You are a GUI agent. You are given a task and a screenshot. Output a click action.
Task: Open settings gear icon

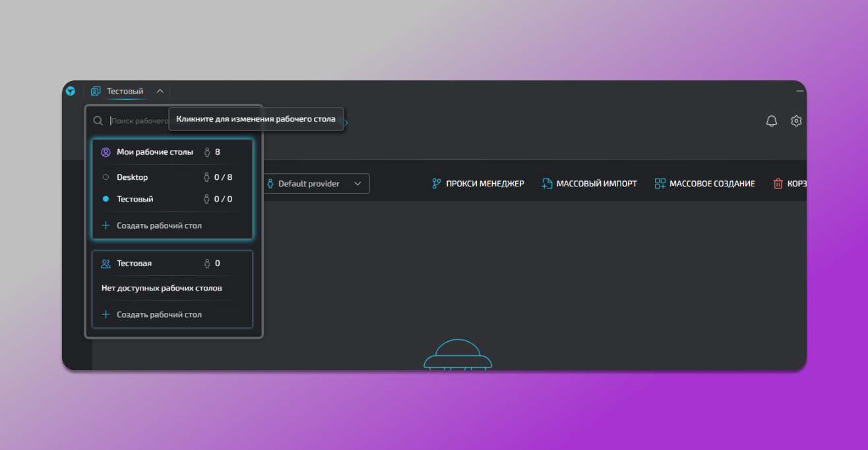pyautogui.click(x=796, y=121)
